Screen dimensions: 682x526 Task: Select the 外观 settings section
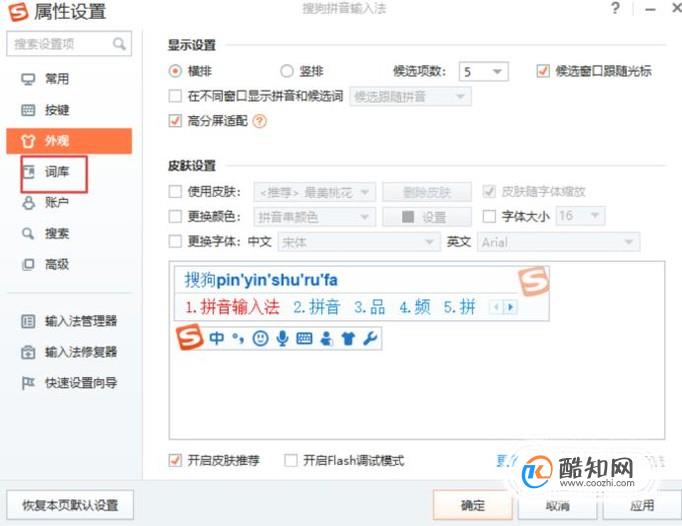click(69, 141)
